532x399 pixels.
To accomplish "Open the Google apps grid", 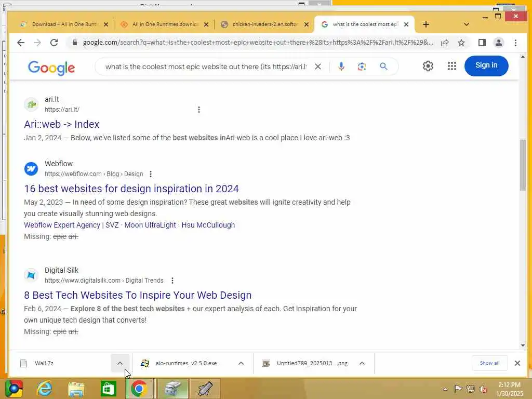I will tap(451, 66).
